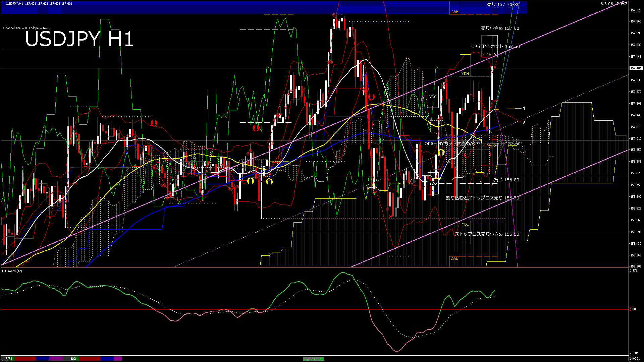Image resolution: width=644 pixels, height=362 pixels.
Task: Click the rightmost red down-arrow signal marker
Action: coord(371,97)
